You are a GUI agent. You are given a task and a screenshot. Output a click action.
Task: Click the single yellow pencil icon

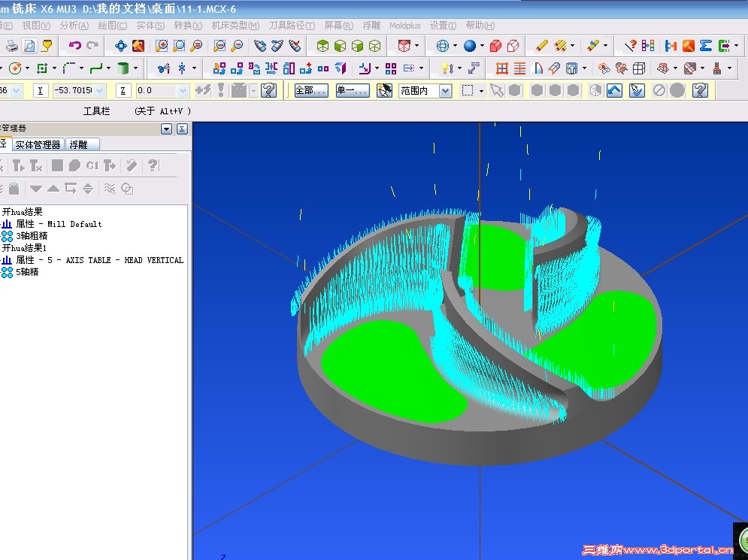(x=541, y=46)
